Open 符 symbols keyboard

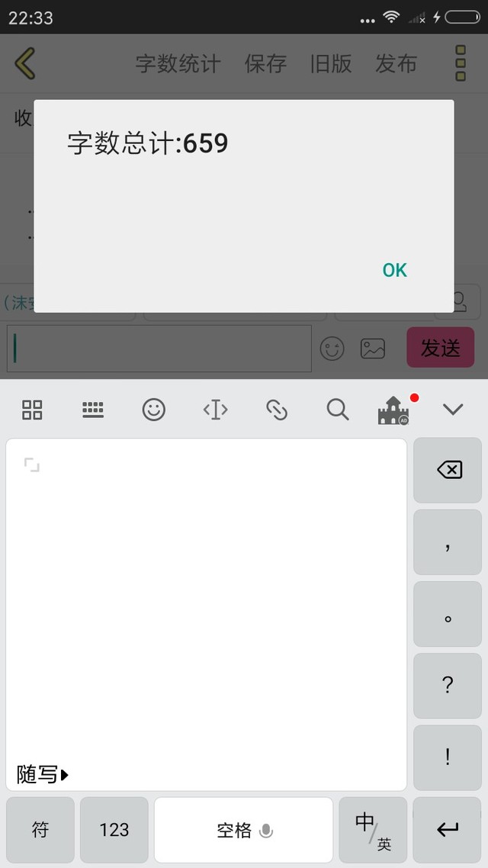pos(40,830)
